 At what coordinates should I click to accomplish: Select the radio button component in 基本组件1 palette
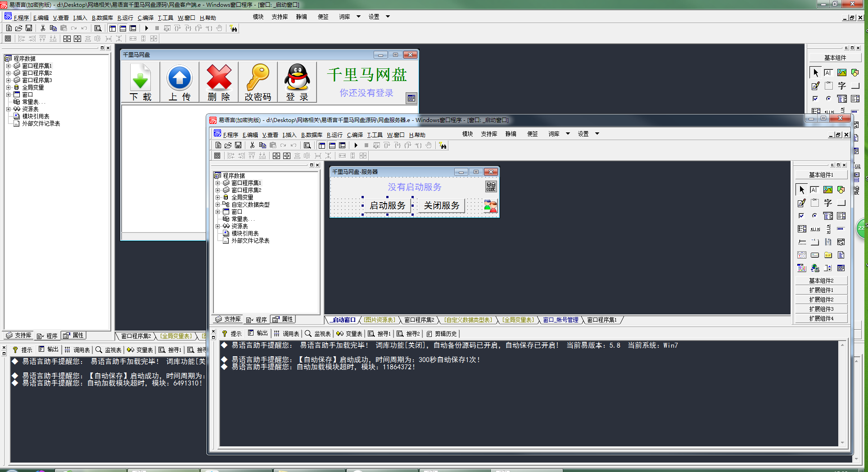814,216
